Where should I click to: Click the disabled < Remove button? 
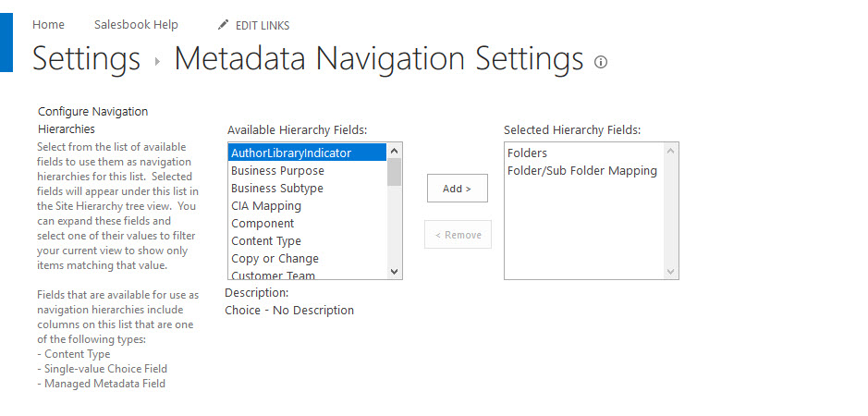click(458, 235)
